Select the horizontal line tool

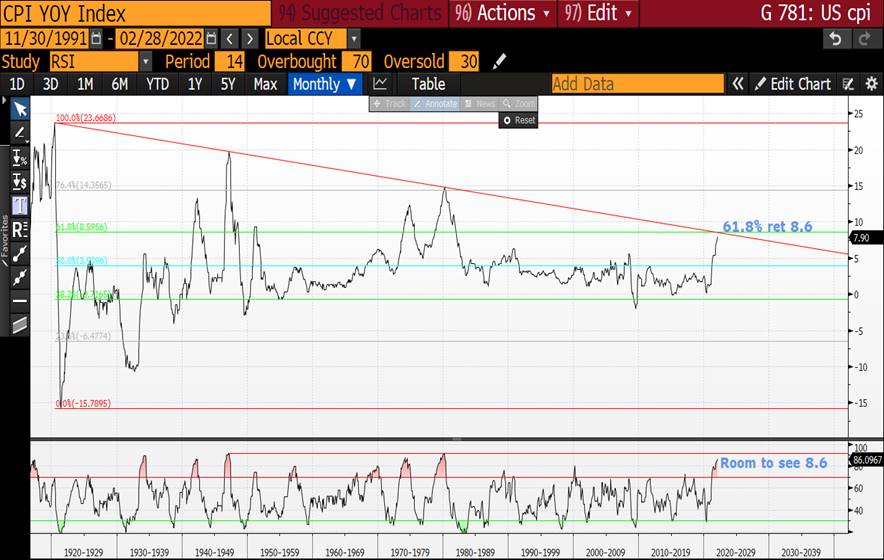[19, 301]
